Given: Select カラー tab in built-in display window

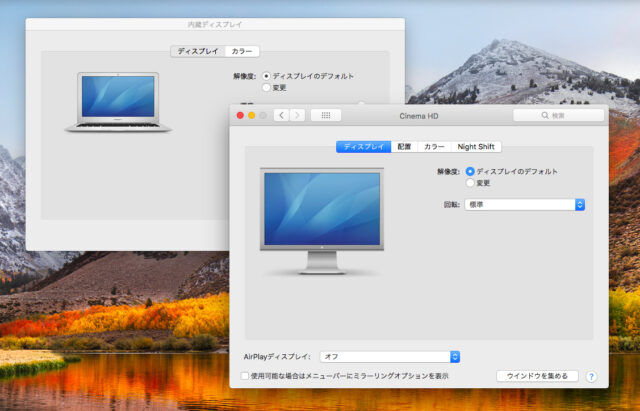Looking at the screenshot, I should pos(242,51).
